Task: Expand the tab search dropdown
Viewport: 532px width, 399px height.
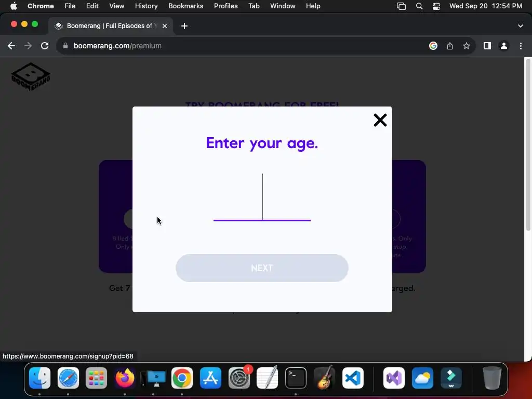Action: 521,26
